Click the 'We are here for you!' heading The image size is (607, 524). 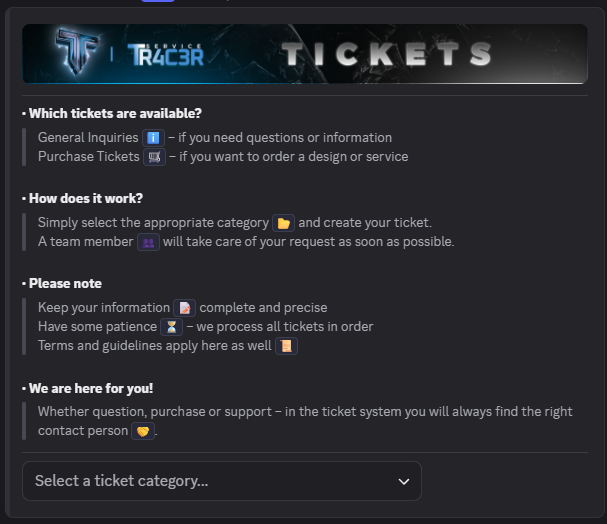(x=91, y=388)
